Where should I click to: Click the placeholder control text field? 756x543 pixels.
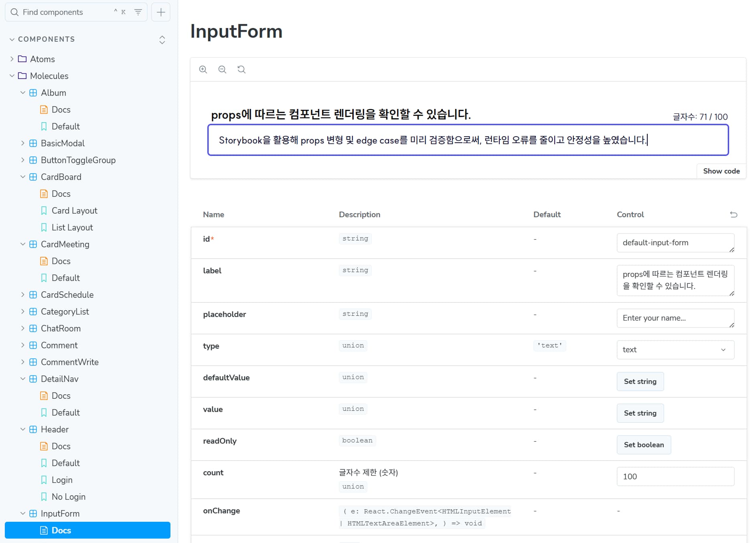(675, 318)
